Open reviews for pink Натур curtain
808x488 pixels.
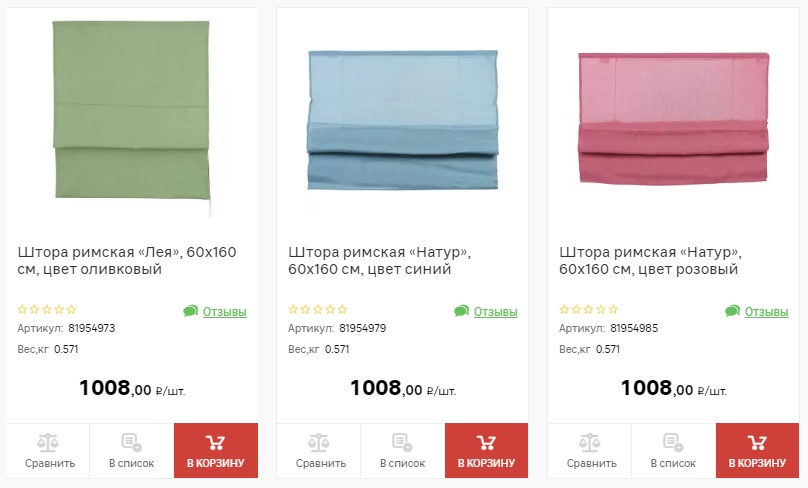click(x=756, y=311)
